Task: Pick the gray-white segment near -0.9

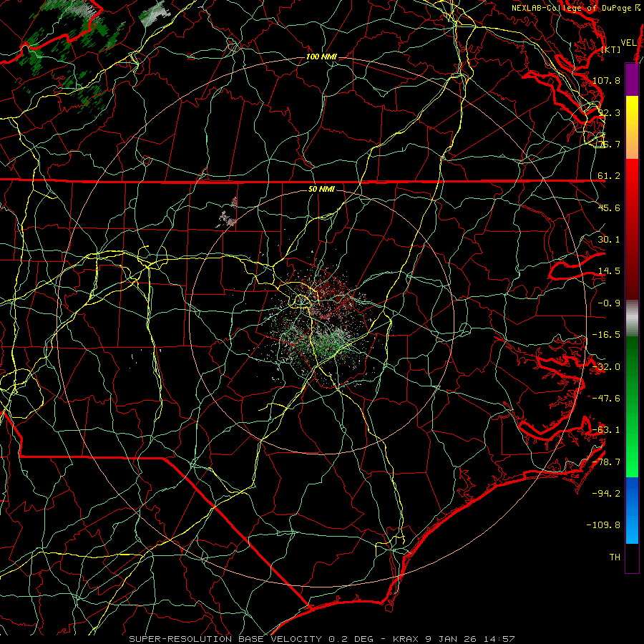Action: tap(632, 318)
